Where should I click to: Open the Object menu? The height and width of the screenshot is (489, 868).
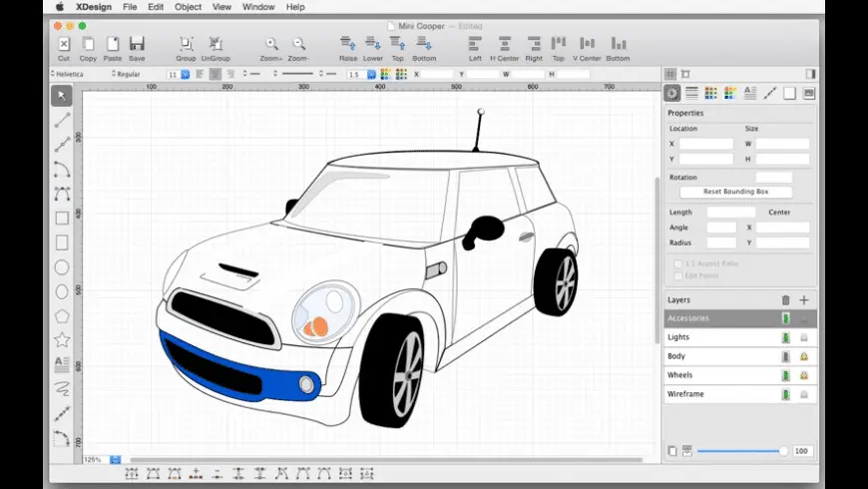[x=188, y=7]
